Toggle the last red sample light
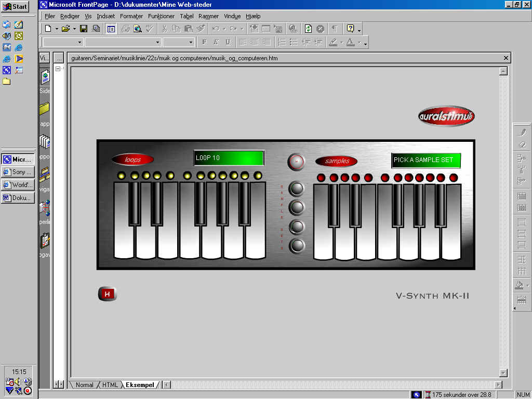 pyautogui.click(x=454, y=178)
